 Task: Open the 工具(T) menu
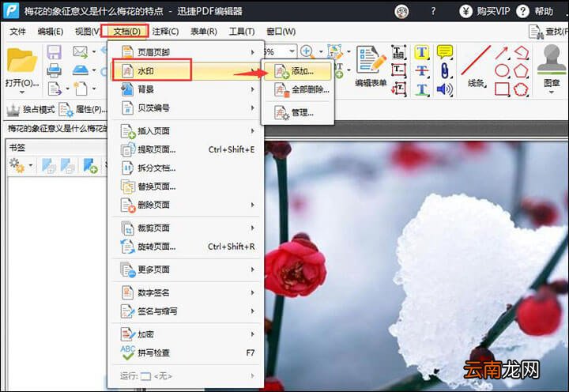pos(242,32)
